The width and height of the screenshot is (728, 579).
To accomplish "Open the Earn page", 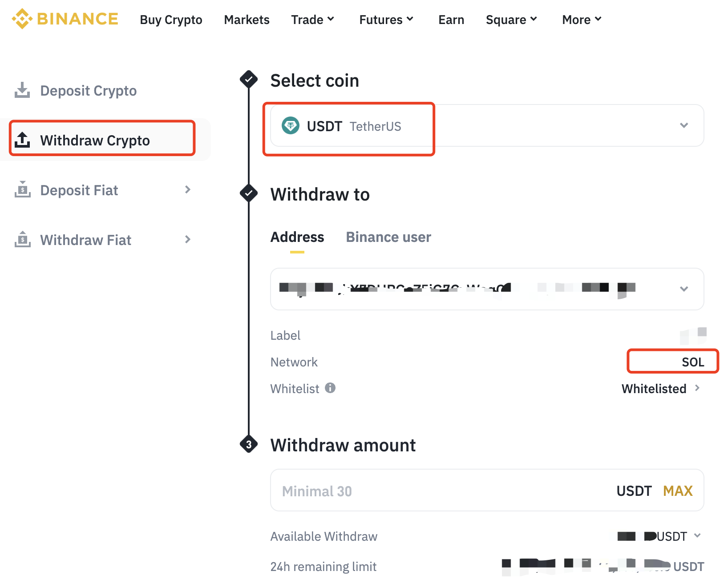I will click(x=451, y=20).
